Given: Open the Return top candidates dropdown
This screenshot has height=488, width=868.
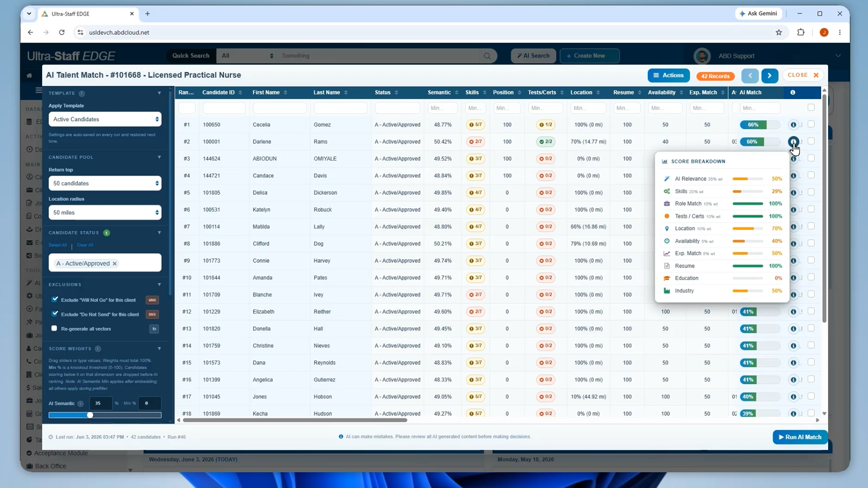Looking at the screenshot, I should 105,183.
